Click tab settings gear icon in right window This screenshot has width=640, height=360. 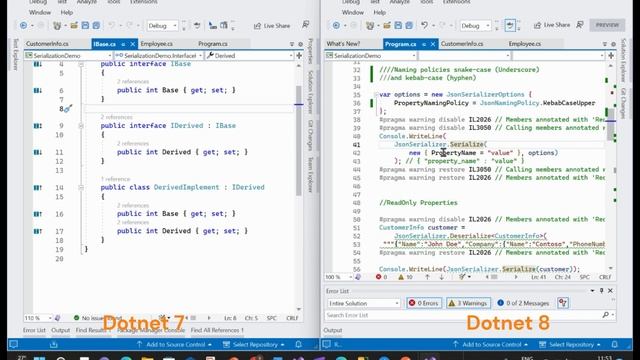[x=613, y=44]
